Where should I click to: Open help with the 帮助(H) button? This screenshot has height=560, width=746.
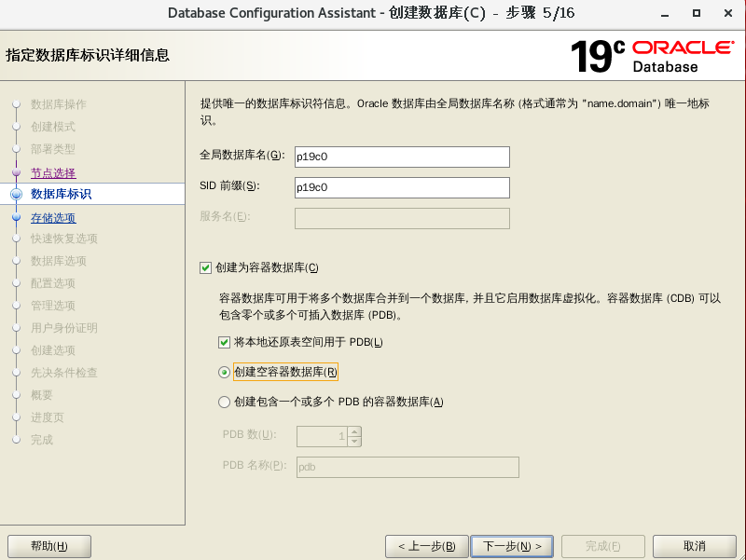(49, 546)
